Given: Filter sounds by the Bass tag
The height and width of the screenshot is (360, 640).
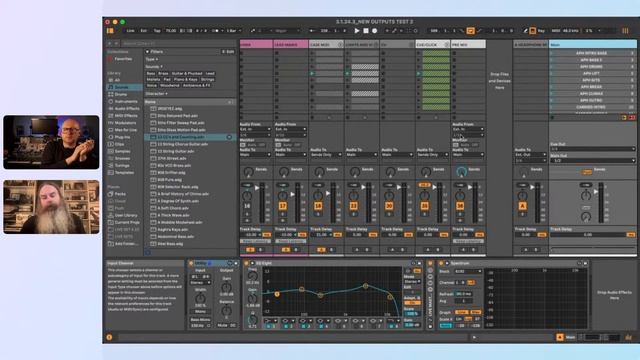Looking at the screenshot, I should click(x=151, y=73).
